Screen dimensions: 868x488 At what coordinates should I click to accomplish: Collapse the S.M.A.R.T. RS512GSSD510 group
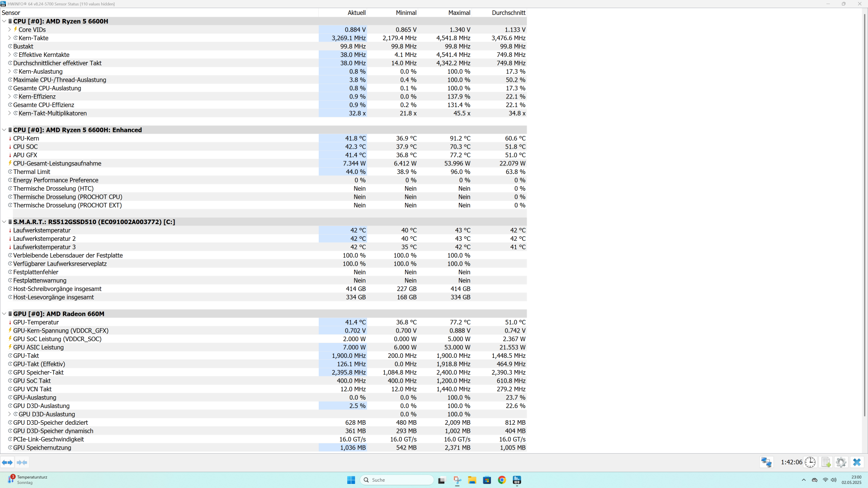4,222
